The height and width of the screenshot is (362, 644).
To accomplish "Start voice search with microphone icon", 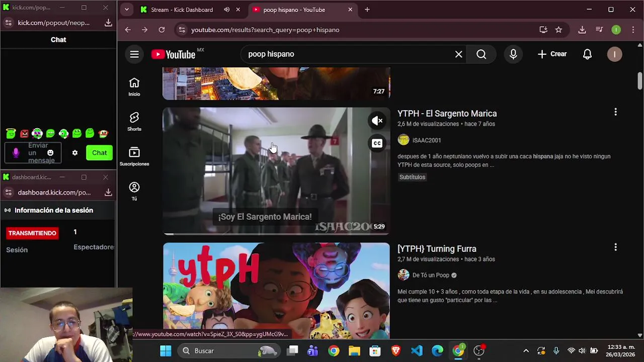I will [513, 54].
